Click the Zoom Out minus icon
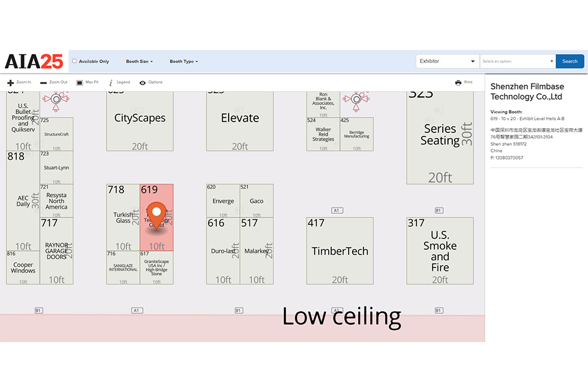 (44, 83)
